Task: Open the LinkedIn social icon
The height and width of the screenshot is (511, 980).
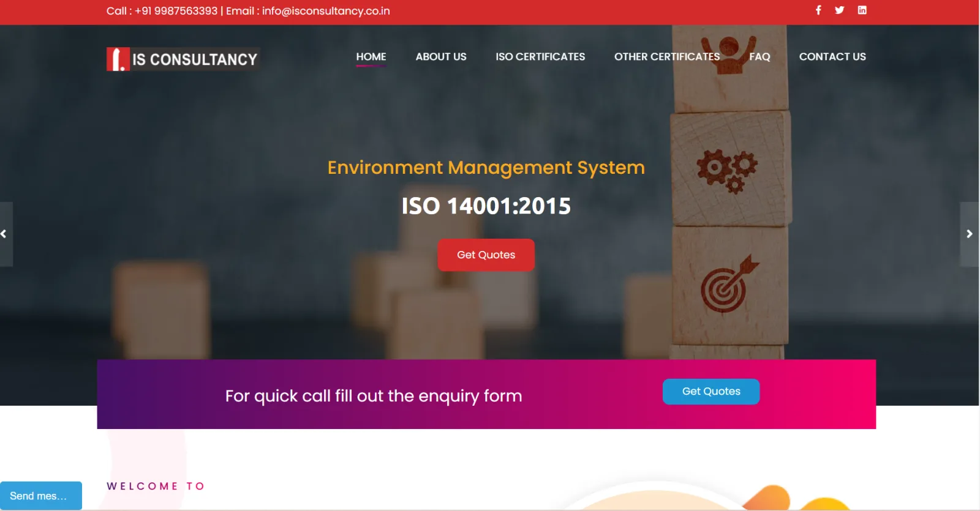Action: [x=862, y=10]
